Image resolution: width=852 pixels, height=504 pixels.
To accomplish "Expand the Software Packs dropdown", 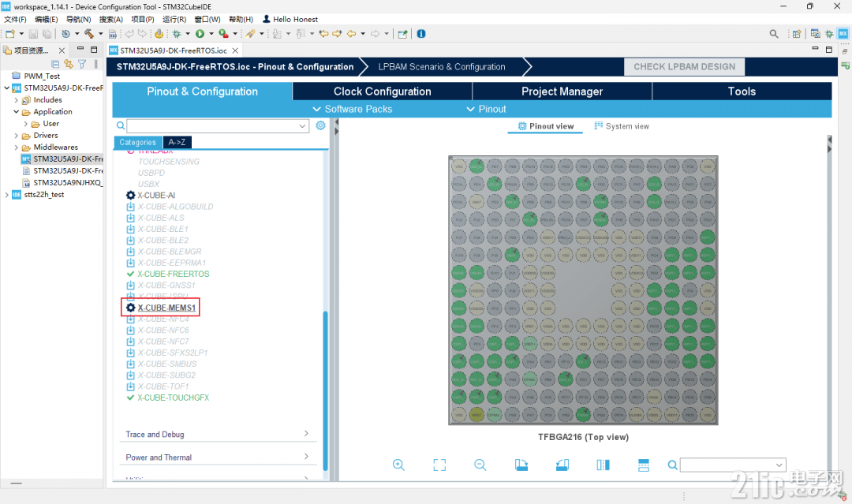I will coord(352,109).
